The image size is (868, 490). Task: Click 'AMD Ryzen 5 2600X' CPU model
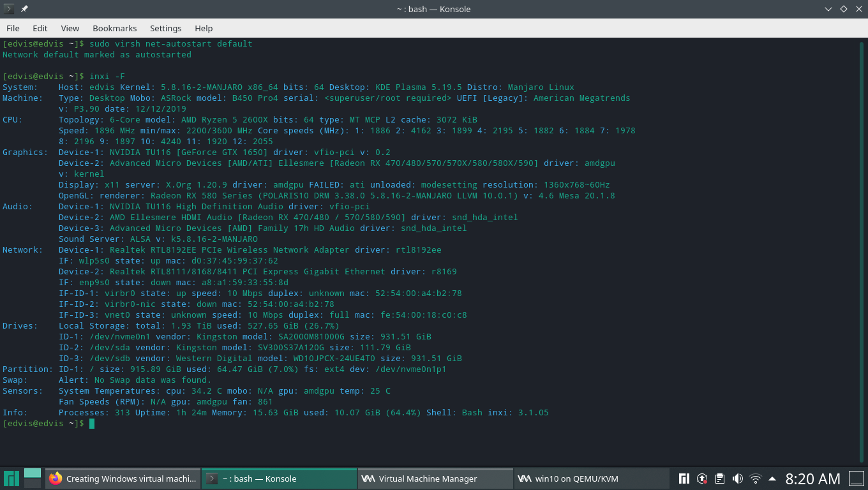pos(225,120)
